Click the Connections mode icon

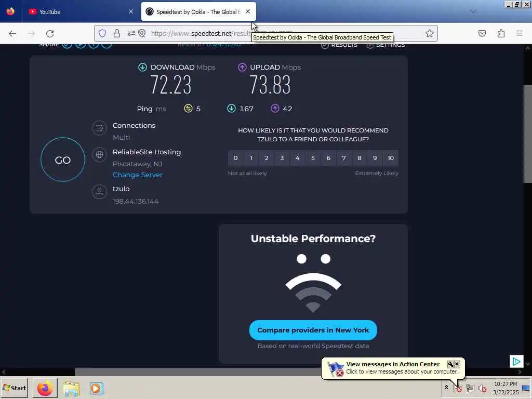coord(99,128)
